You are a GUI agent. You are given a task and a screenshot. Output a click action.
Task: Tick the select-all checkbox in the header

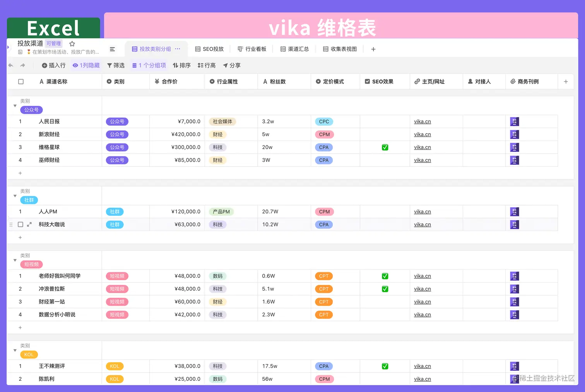(21, 82)
